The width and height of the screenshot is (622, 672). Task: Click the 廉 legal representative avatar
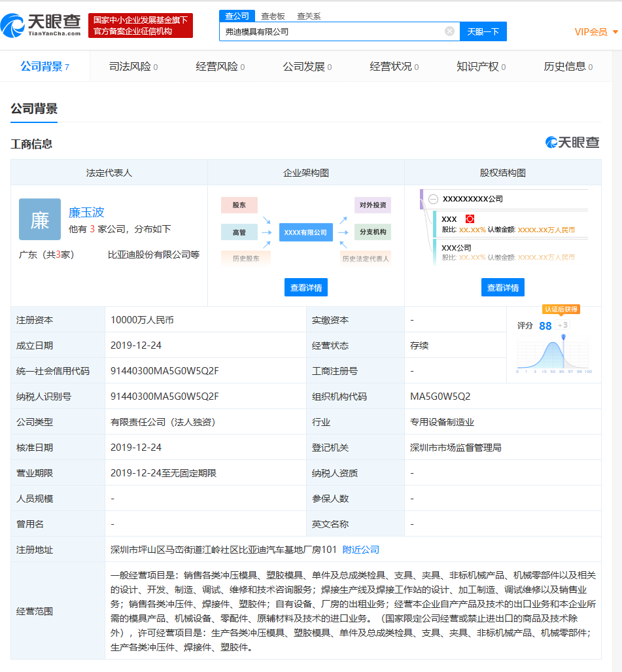(40, 219)
